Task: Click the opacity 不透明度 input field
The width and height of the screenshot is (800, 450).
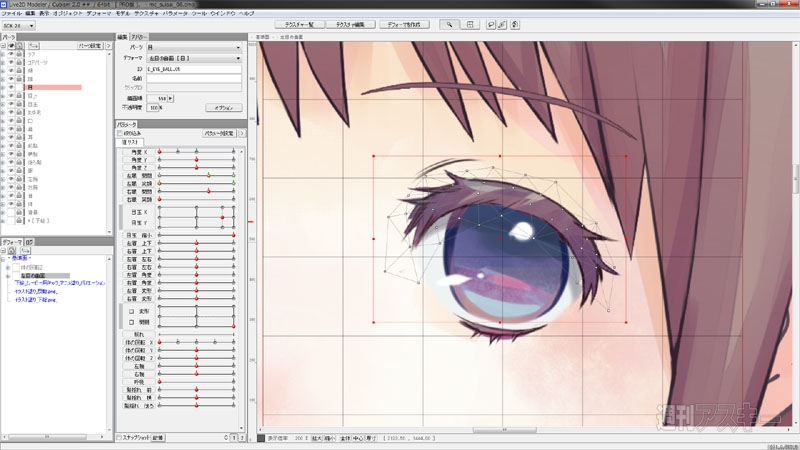Action: [x=154, y=108]
